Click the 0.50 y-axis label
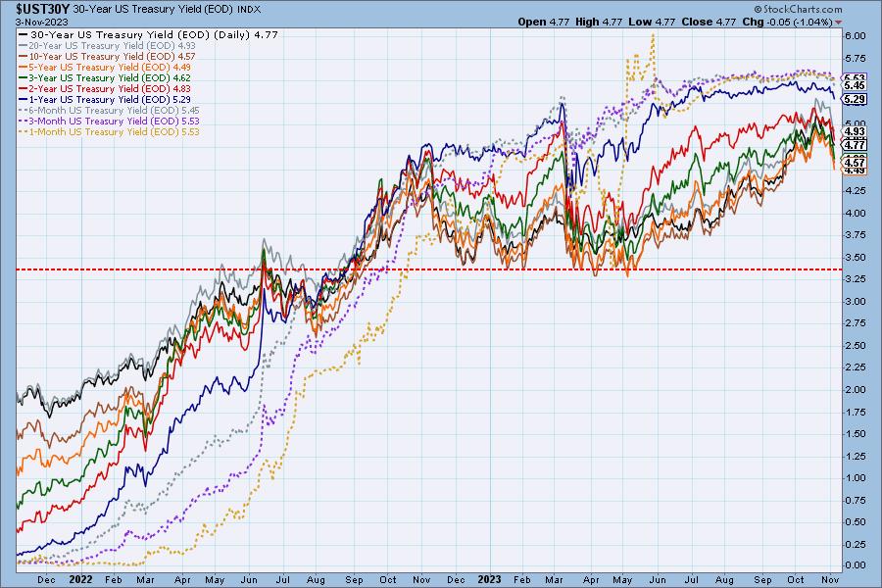Image resolution: width=882 pixels, height=588 pixels. click(x=855, y=521)
